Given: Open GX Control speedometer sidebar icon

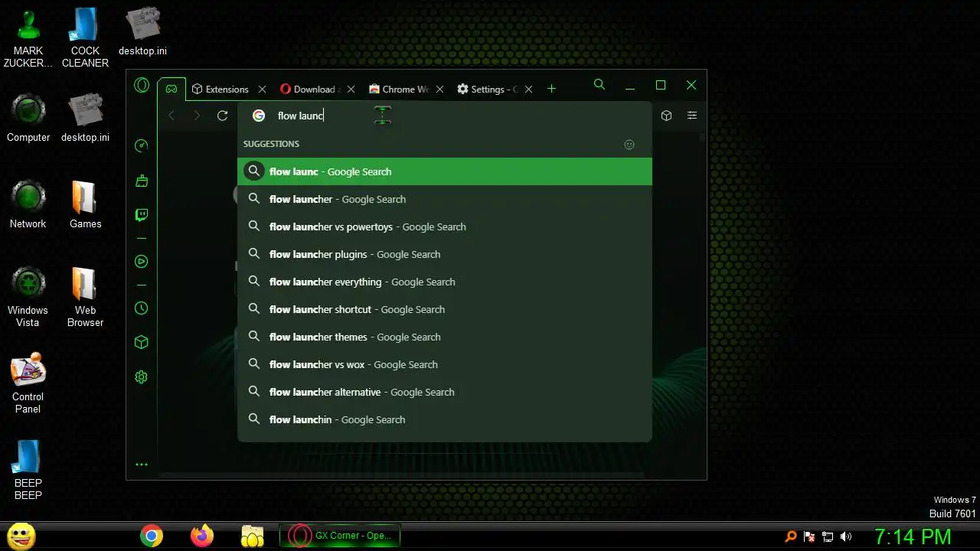Looking at the screenshot, I should 141,146.
